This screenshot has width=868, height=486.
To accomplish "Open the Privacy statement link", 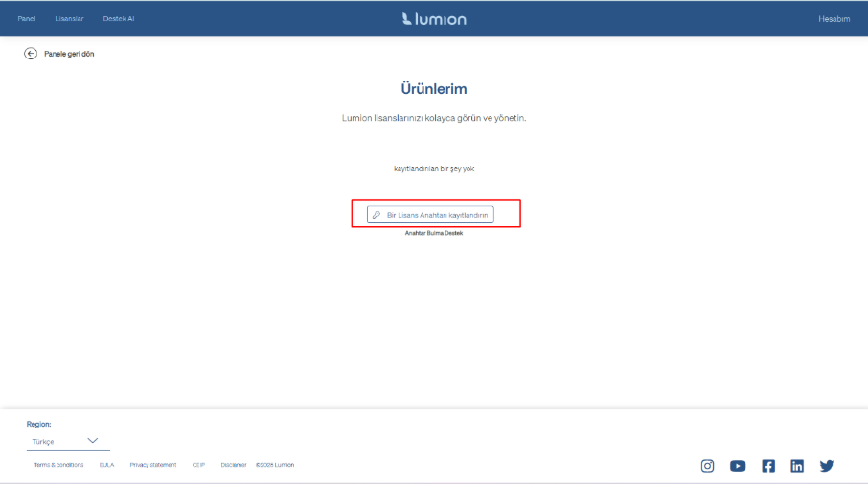I will click(x=153, y=465).
